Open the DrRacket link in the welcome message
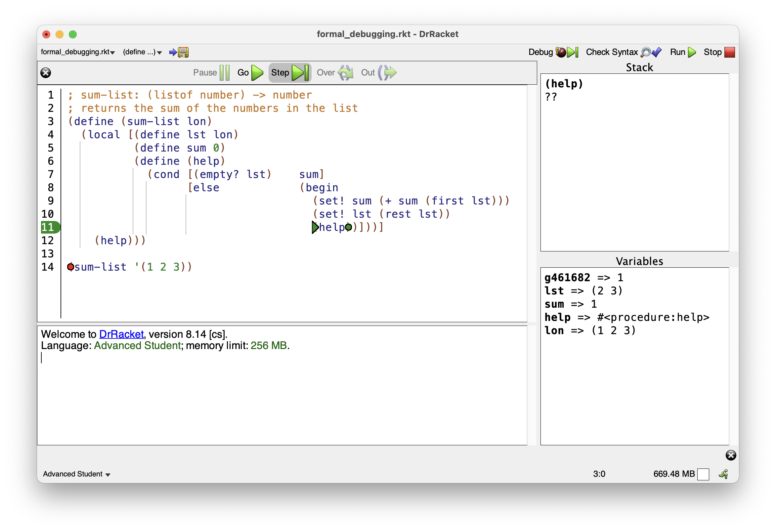This screenshot has width=776, height=532. (x=121, y=334)
